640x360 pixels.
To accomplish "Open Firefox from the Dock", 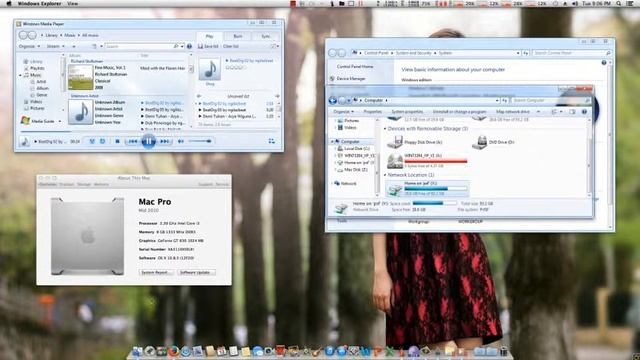I will [174, 351].
